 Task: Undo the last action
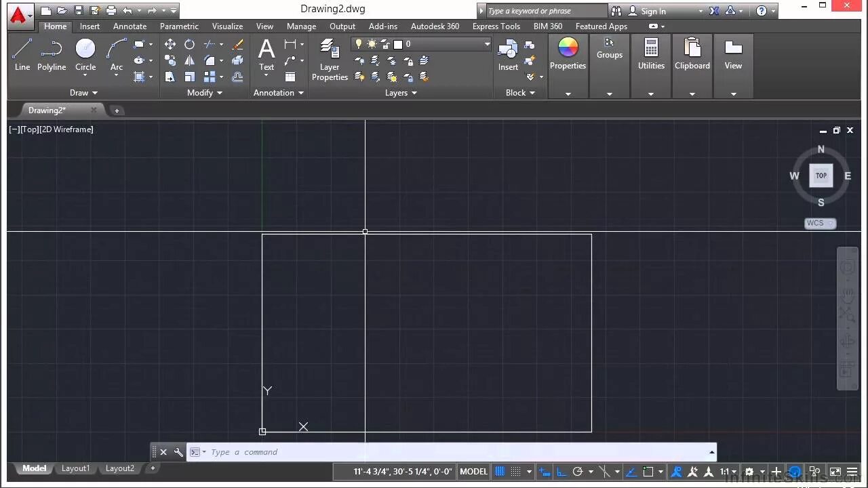tap(127, 11)
